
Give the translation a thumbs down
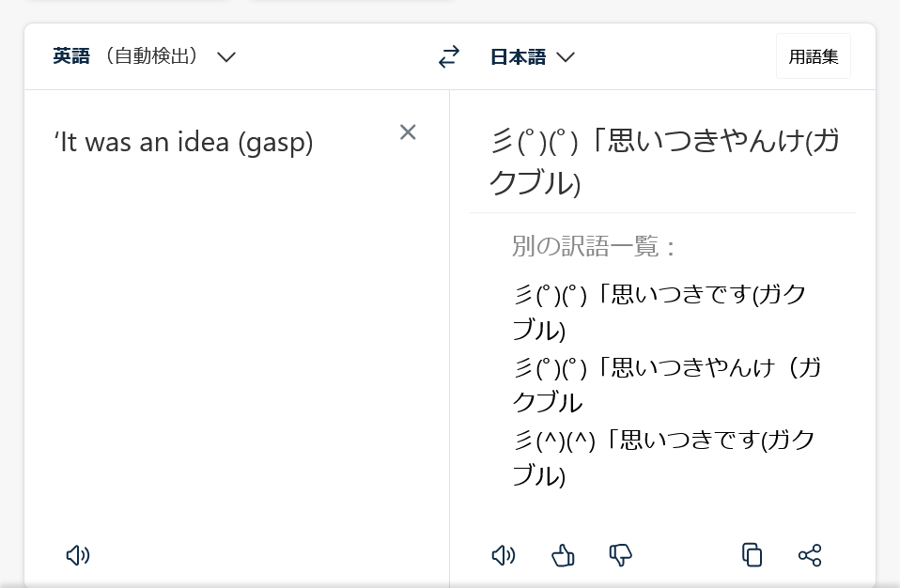click(x=620, y=555)
